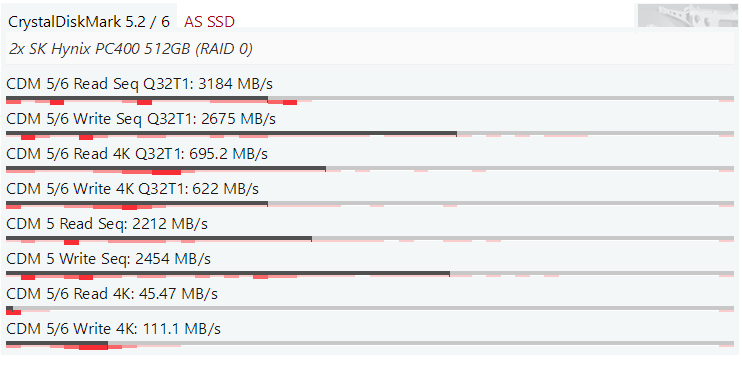This screenshot has height=373, width=742.
Task: Click the Read 4K Q32T1 progress bar
Action: pos(370,169)
